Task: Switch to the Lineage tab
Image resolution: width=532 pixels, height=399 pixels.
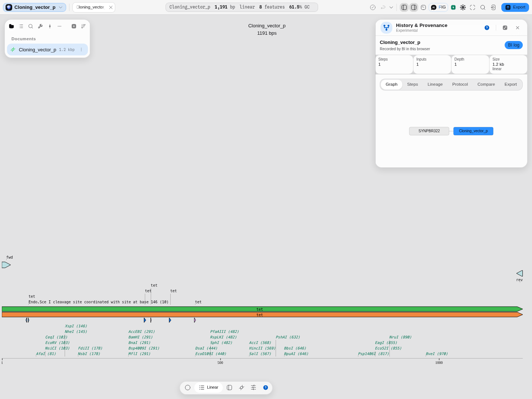Action: 435,85
